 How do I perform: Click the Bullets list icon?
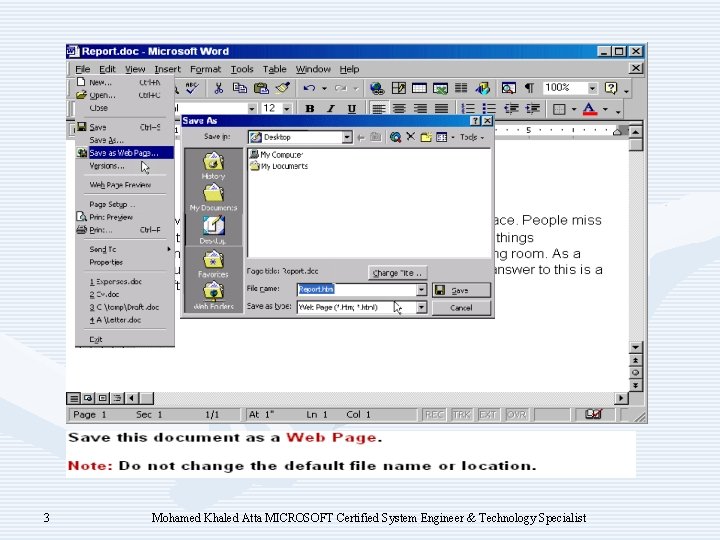489,109
